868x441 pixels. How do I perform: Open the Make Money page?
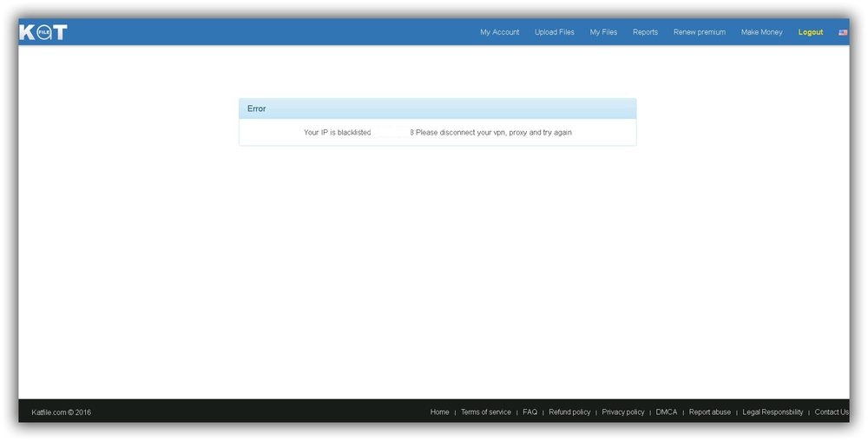click(761, 32)
